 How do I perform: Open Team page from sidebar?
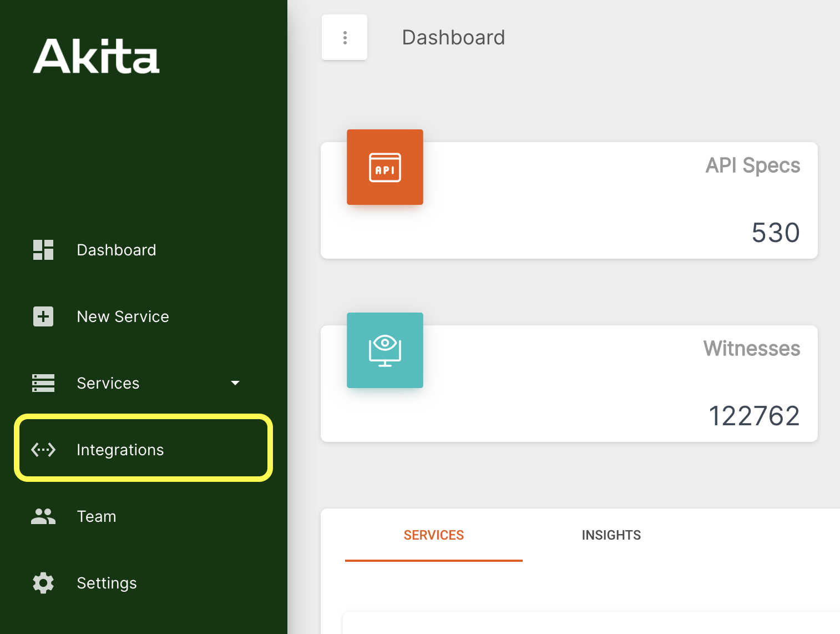[x=97, y=516]
